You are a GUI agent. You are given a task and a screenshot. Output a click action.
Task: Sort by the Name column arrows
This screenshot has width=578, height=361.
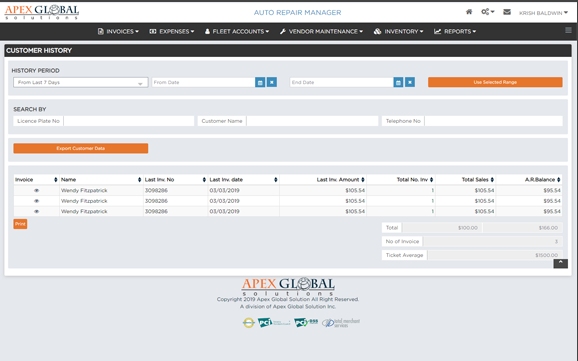139,180
